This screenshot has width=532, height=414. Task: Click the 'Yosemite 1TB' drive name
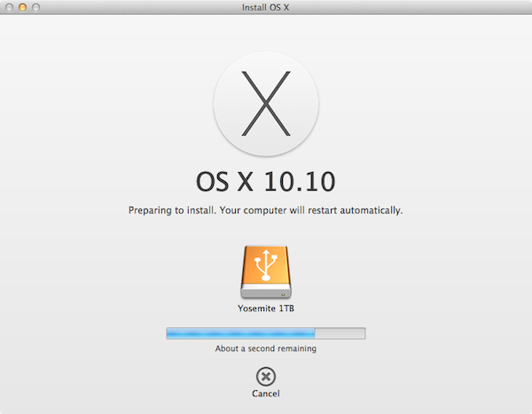[x=266, y=309]
